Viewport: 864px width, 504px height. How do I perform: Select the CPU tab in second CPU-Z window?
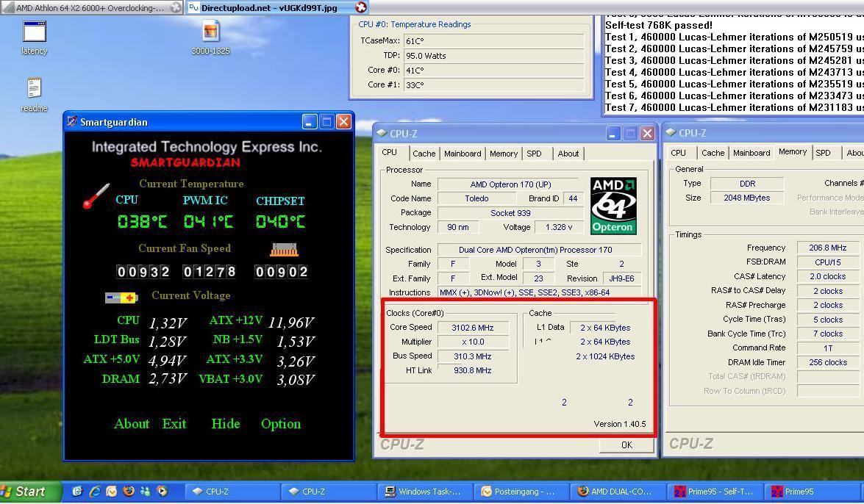click(x=678, y=153)
